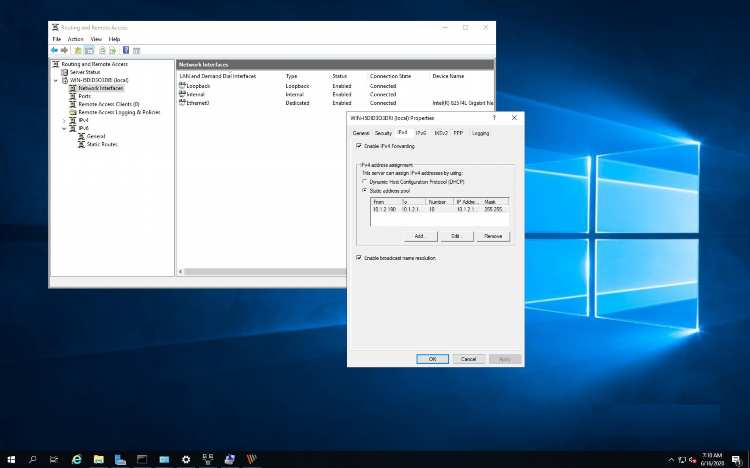
Task: Click the Forward arrow in the MMC toolbar
Action: (x=64, y=50)
